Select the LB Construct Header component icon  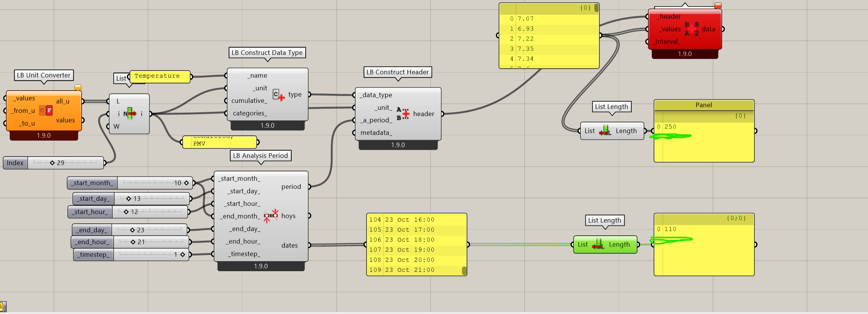click(403, 114)
